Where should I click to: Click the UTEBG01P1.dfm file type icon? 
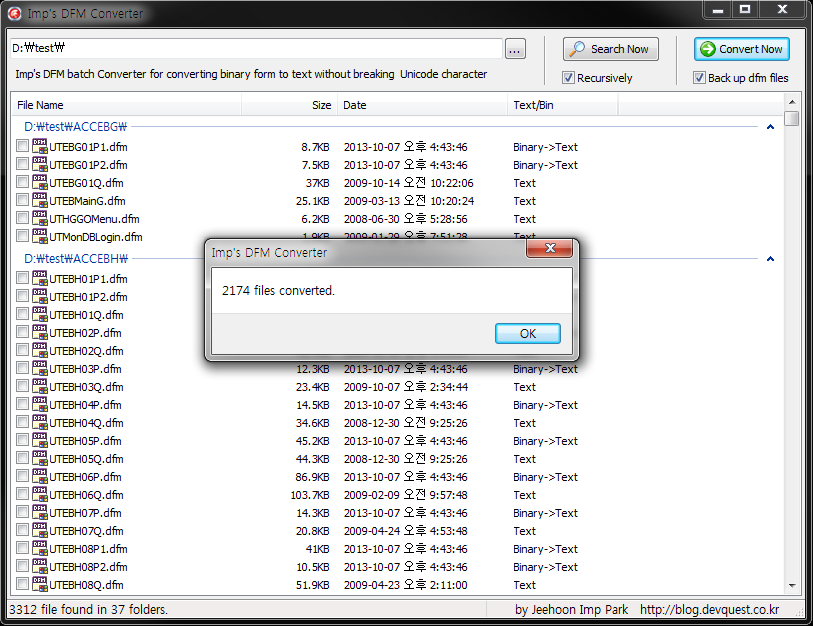point(38,147)
